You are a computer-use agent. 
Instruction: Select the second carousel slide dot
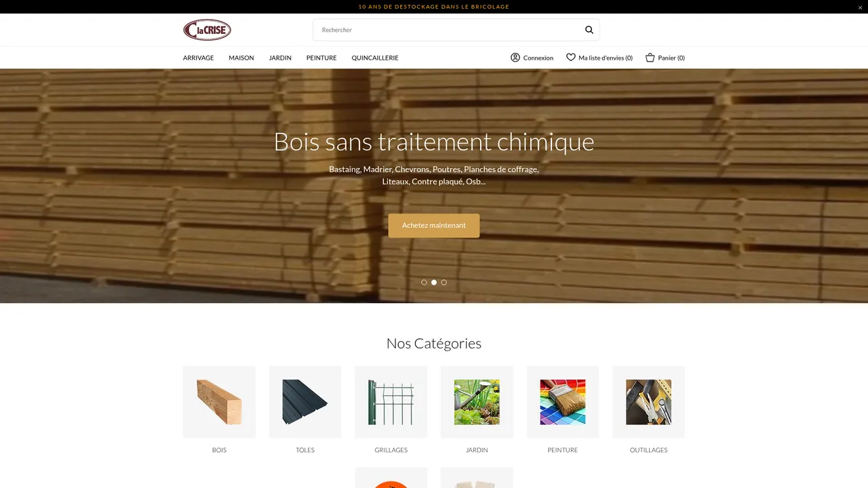point(434,283)
